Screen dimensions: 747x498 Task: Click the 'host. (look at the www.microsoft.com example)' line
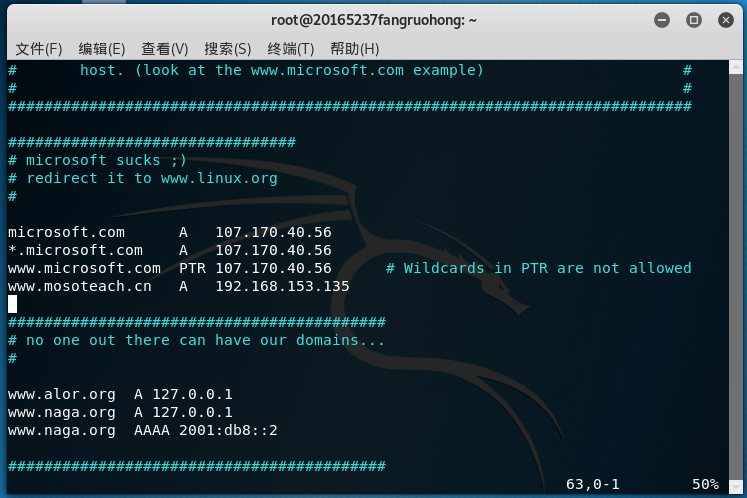(x=282, y=70)
